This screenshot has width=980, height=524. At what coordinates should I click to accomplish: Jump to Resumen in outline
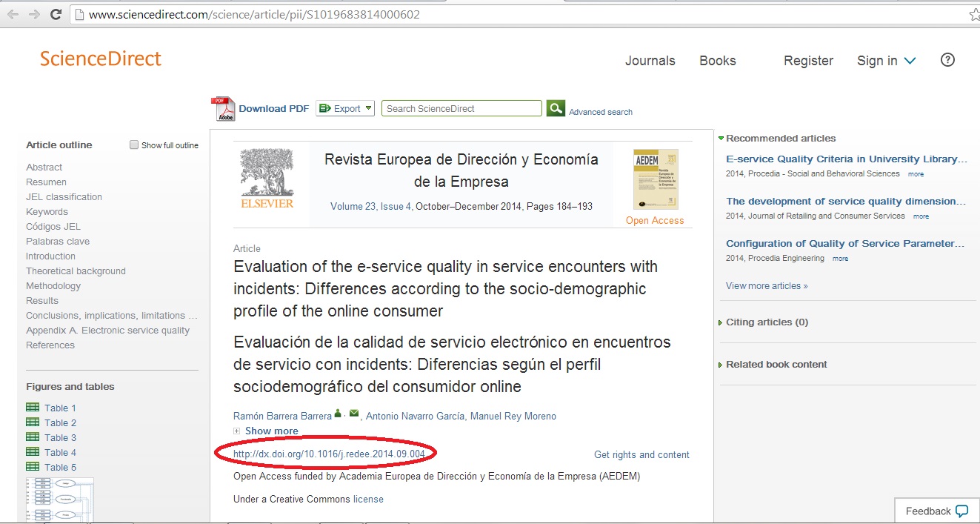(x=46, y=182)
